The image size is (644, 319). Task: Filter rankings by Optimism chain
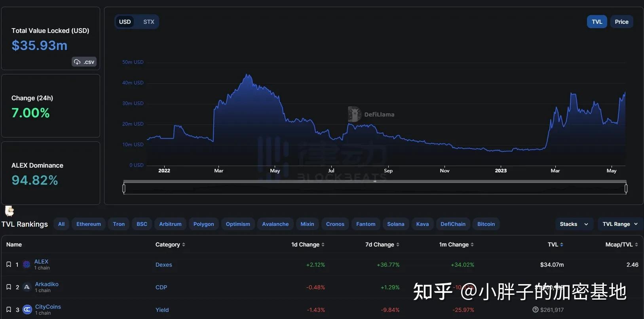tap(238, 224)
